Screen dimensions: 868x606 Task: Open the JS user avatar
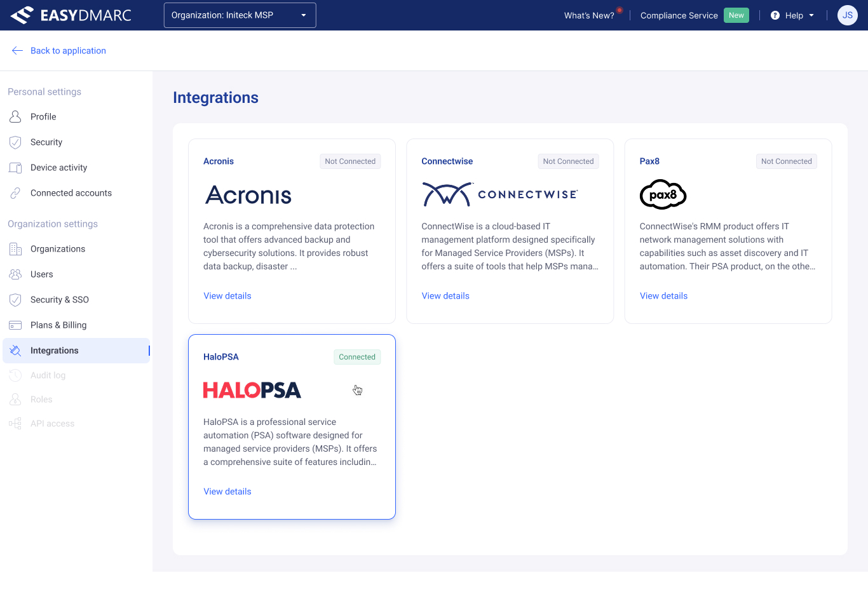tap(848, 15)
